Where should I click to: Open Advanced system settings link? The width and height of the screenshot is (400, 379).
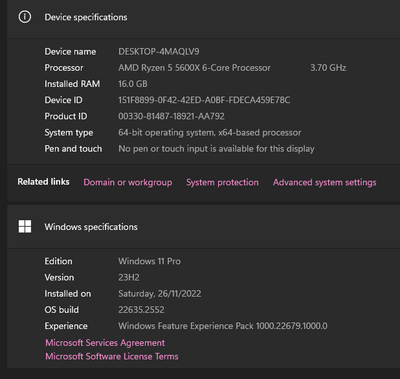pos(325,182)
